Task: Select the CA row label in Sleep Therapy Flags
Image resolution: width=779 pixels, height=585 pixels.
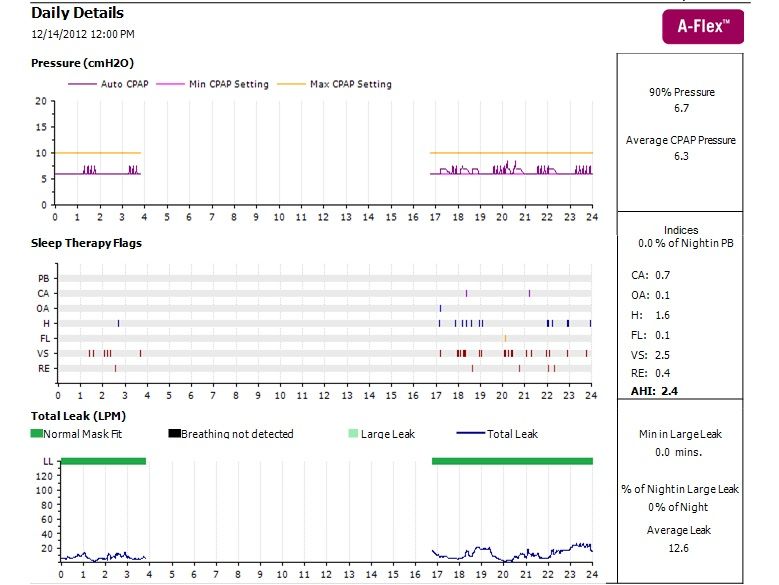Action: pyautogui.click(x=44, y=293)
